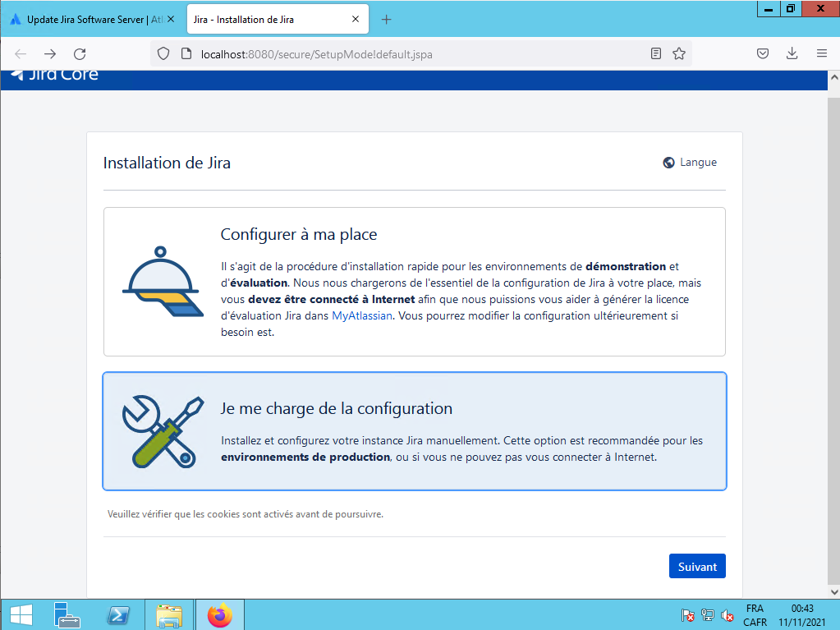This screenshot has width=840, height=630.
Task: Choose Je me charge de la configuration heading
Action: coord(337,409)
